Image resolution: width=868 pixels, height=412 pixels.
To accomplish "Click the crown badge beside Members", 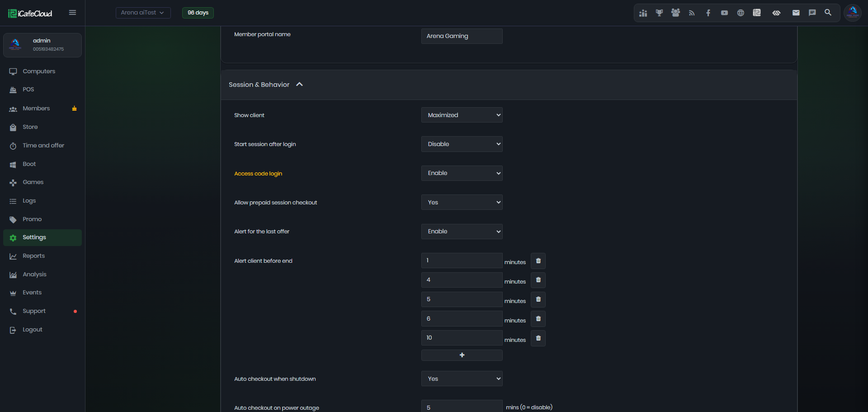I will click(x=75, y=109).
